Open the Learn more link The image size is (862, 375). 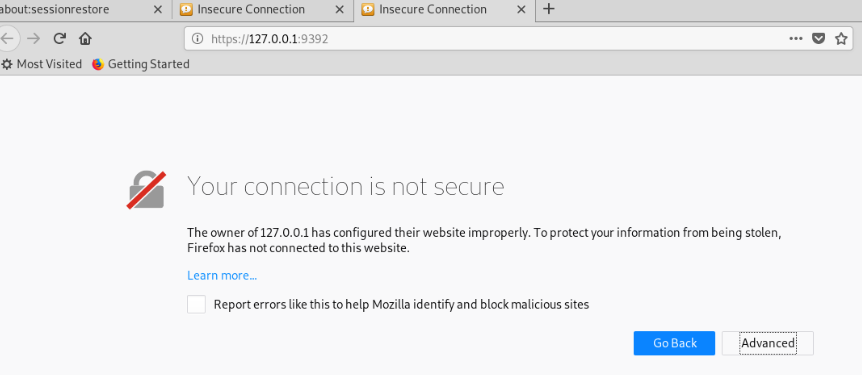222,275
